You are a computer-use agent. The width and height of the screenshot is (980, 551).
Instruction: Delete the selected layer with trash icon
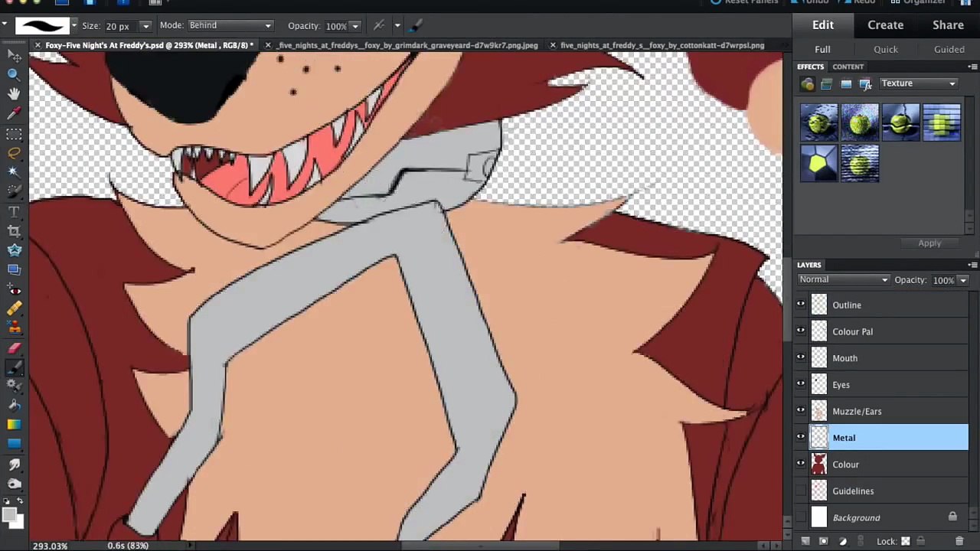coord(959,541)
